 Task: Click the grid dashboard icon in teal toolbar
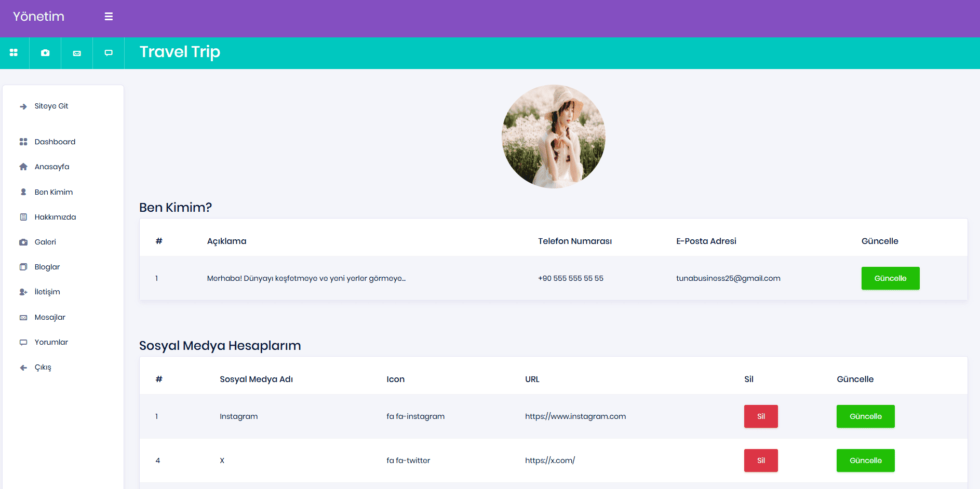(x=14, y=53)
